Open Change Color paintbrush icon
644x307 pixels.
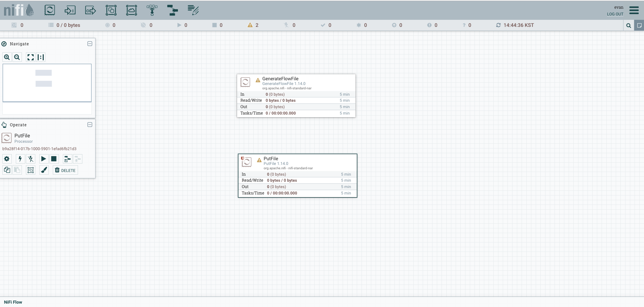tap(44, 170)
